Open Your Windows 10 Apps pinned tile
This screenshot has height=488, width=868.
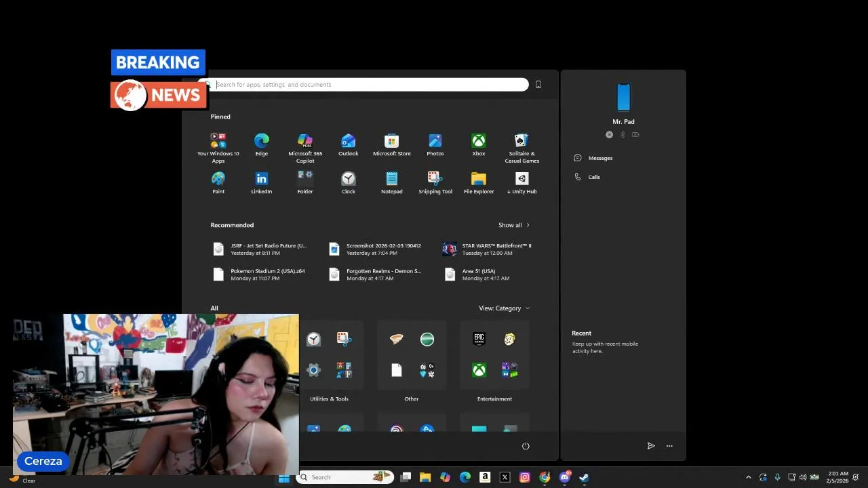pyautogui.click(x=218, y=148)
